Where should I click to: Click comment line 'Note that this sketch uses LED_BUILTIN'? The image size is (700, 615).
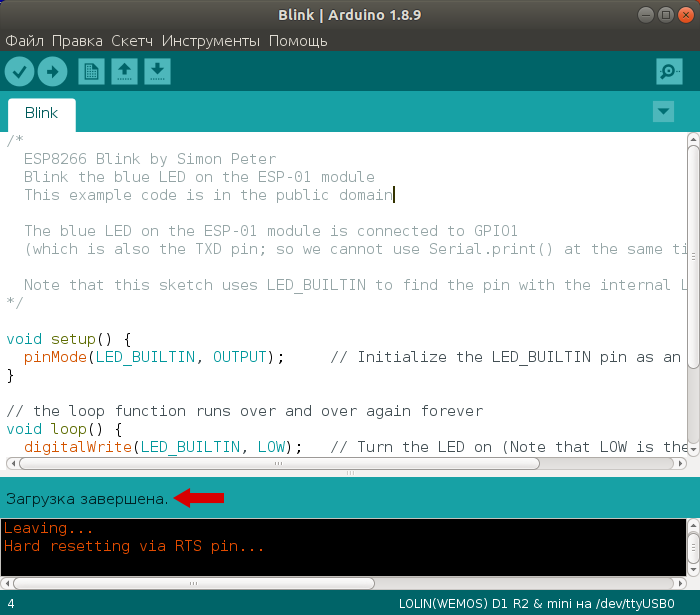click(355, 285)
